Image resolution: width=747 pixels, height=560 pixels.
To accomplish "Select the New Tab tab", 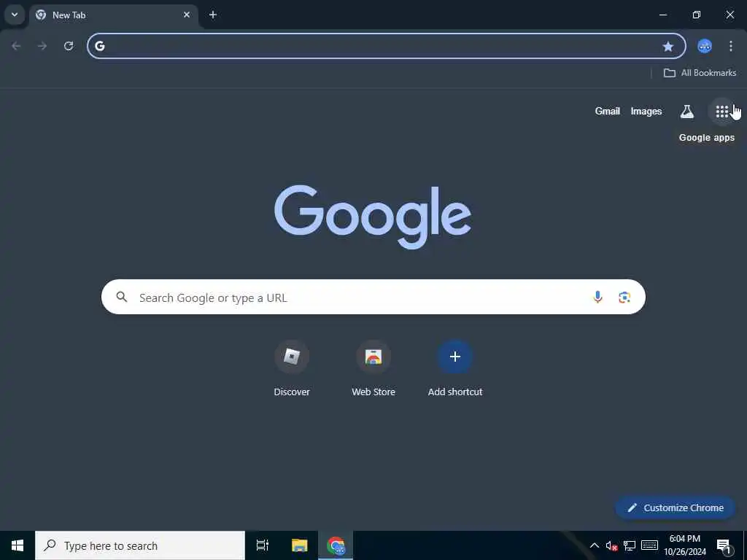I will [x=113, y=15].
